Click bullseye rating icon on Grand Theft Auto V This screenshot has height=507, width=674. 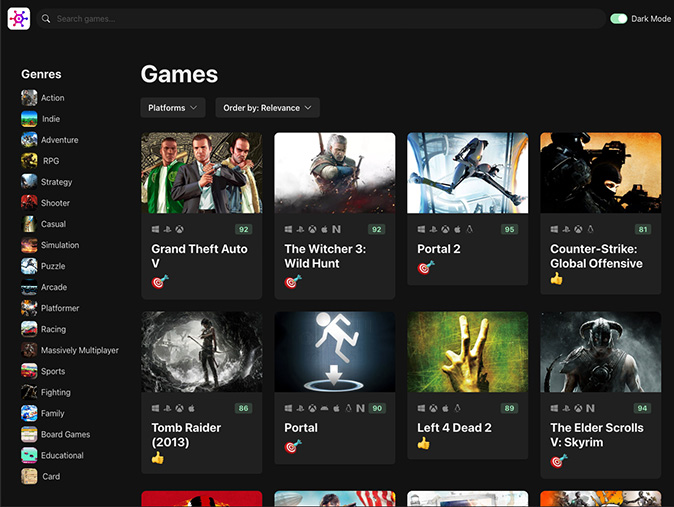[160, 282]
